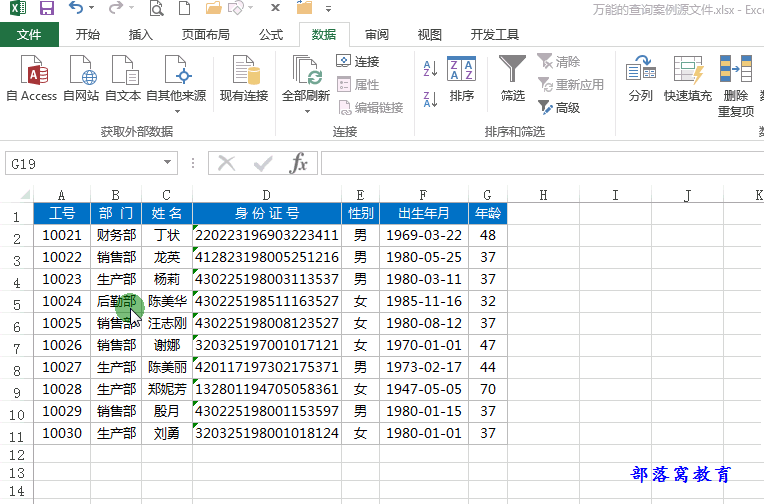
Task: Open the 文件 menu
Action: tap(29, 34)
